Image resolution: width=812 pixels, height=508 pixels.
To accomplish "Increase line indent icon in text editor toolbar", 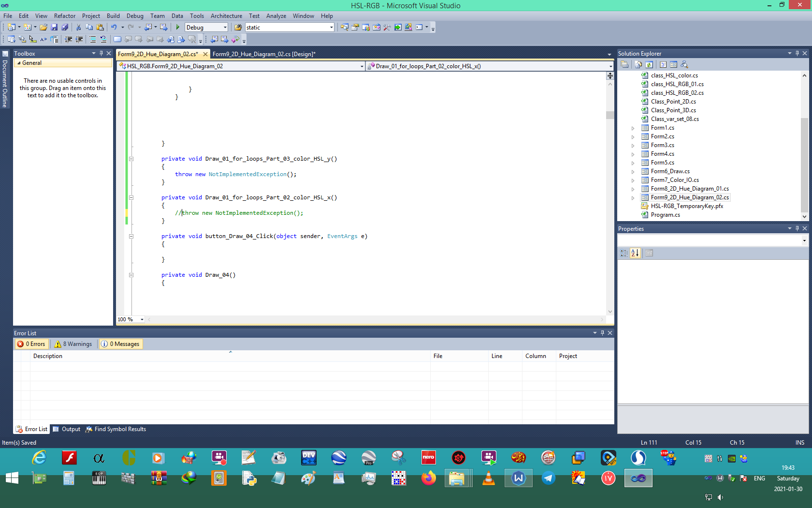I will pyautogui.click(x=79, y=40).
